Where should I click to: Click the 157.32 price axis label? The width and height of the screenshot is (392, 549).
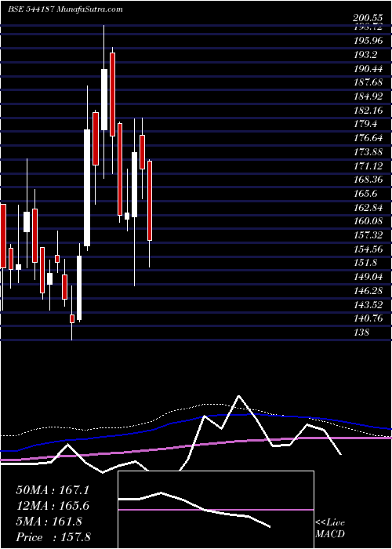pos(368,235)
